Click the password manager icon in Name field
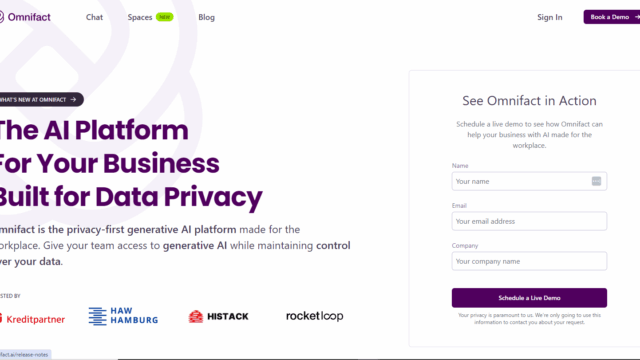This screenshot has width=640, height=360. click(596, 181)
